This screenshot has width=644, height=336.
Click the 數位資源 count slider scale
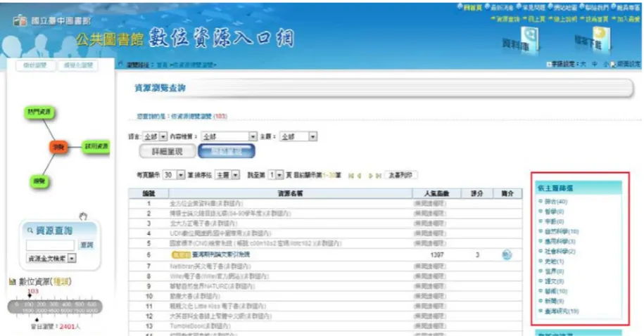coord(55,307)
